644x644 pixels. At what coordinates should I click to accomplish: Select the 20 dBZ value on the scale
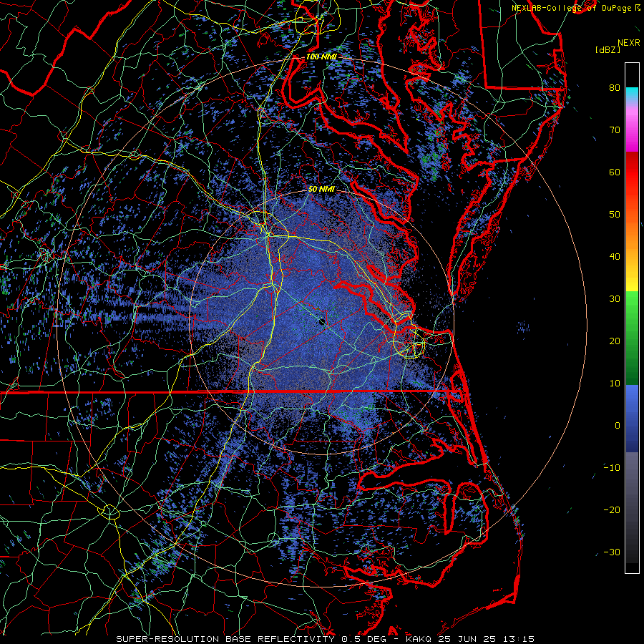coord(615,341)
